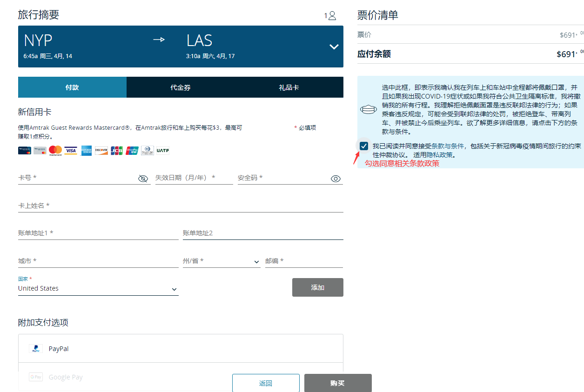Uncheck the terms and conditions agreement checkbox
Image resolution: width=584 pixels, height=392 pixels.
point(364,146)
